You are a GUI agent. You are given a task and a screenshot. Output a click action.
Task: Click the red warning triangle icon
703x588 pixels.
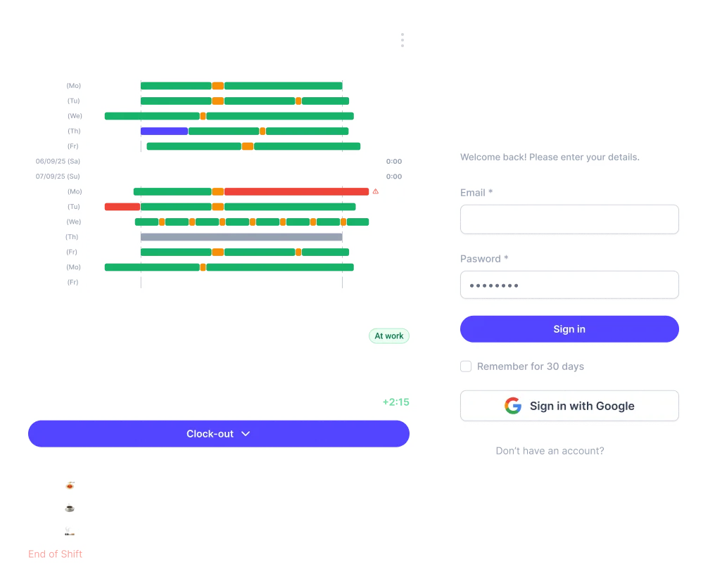376,191
